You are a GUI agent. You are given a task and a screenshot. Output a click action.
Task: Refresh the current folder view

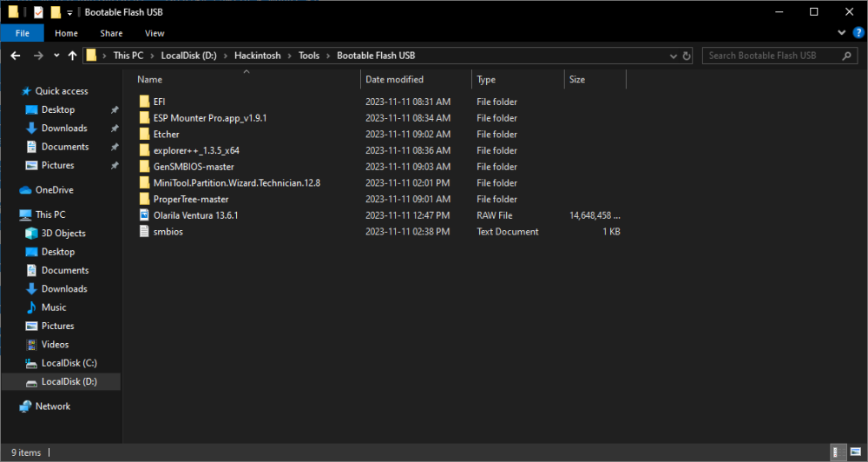point(687,56)
